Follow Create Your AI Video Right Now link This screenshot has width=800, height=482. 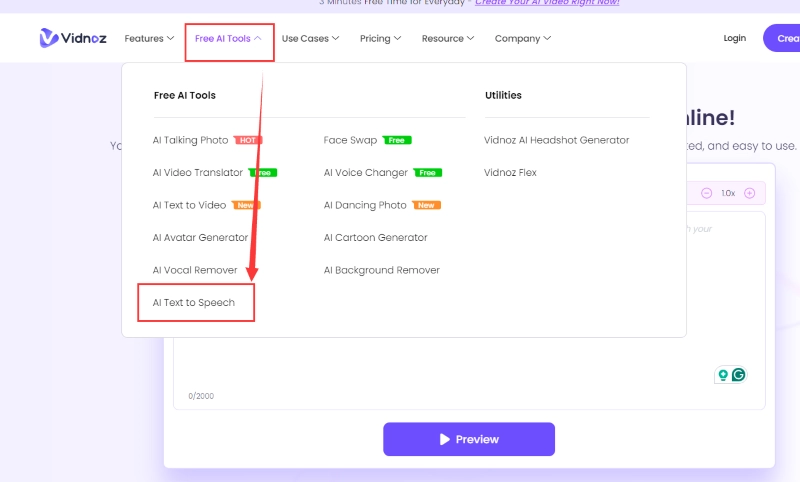(547, 3)
